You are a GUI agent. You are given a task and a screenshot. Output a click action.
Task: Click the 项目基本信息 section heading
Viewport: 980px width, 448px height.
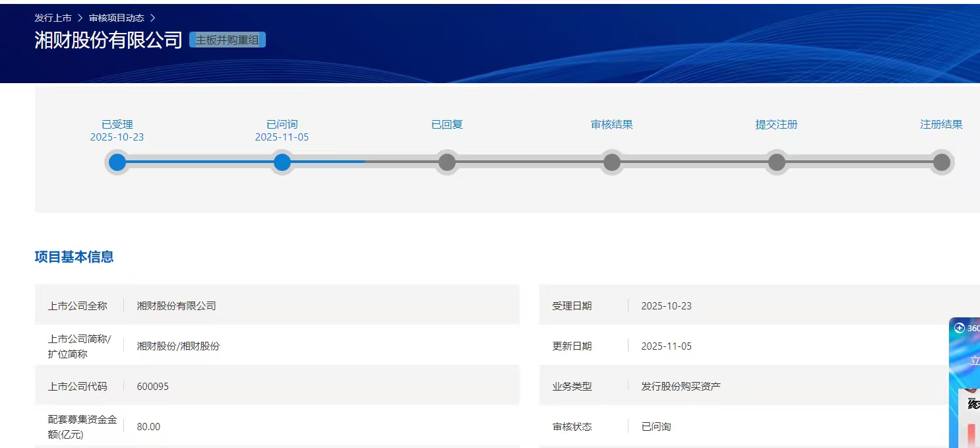click(x=74, y=257)
